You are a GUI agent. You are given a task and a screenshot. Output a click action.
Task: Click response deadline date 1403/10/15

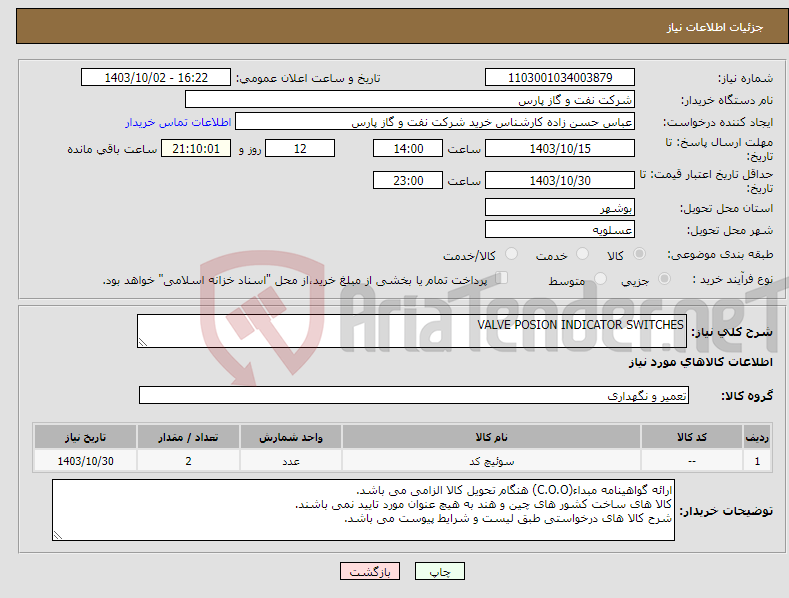pos(560,148)
